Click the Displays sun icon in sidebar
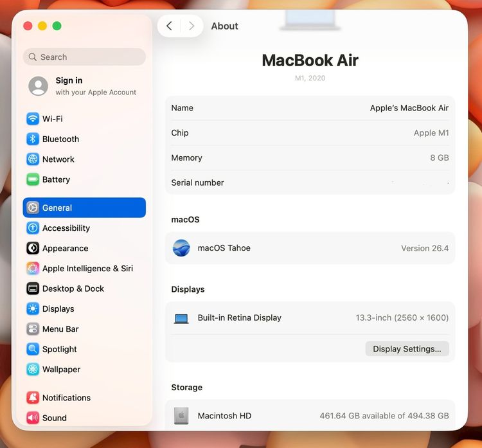The height and width of the screenshot is (448, 482). click(x=33, y=309)
